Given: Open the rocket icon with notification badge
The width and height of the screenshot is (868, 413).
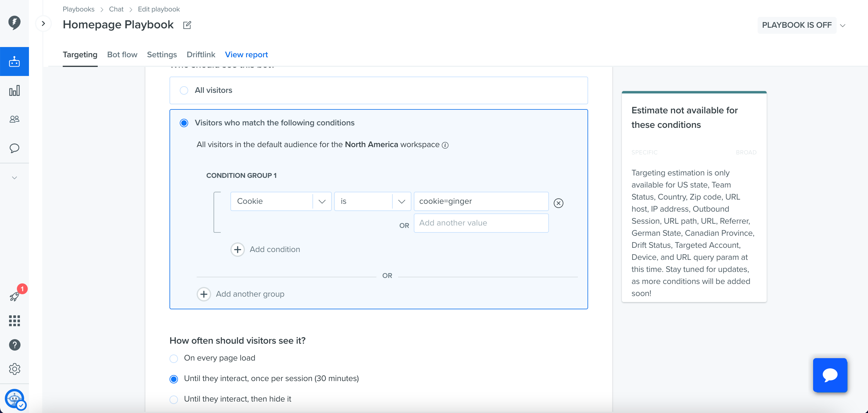Looking at the screenshot, I should [15, 296].
